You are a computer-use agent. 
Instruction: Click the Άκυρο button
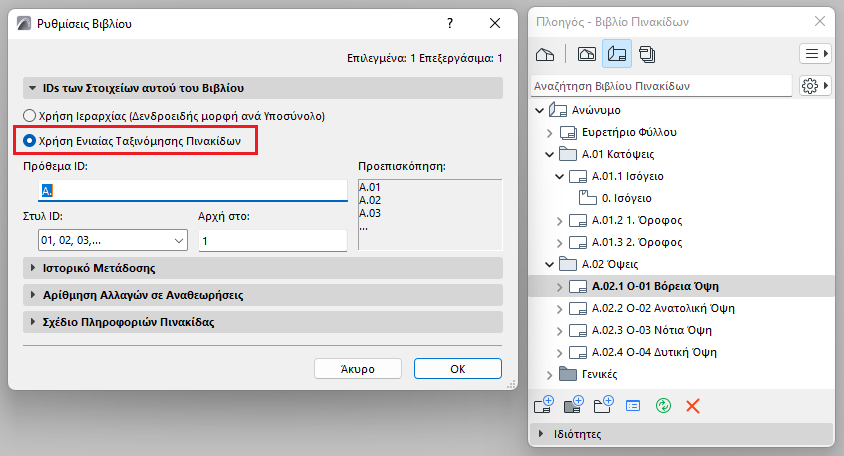click(358, 369)
